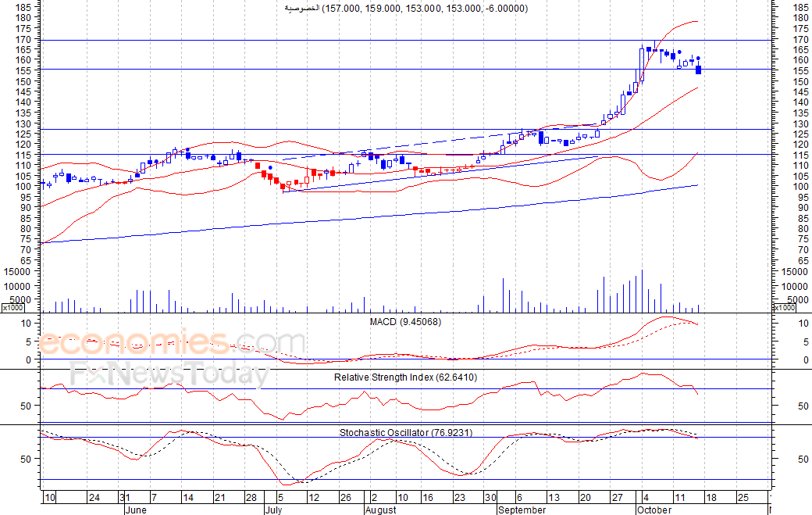Click the 185 price label on left axis

pyautogui.click(x=23, y=7)
